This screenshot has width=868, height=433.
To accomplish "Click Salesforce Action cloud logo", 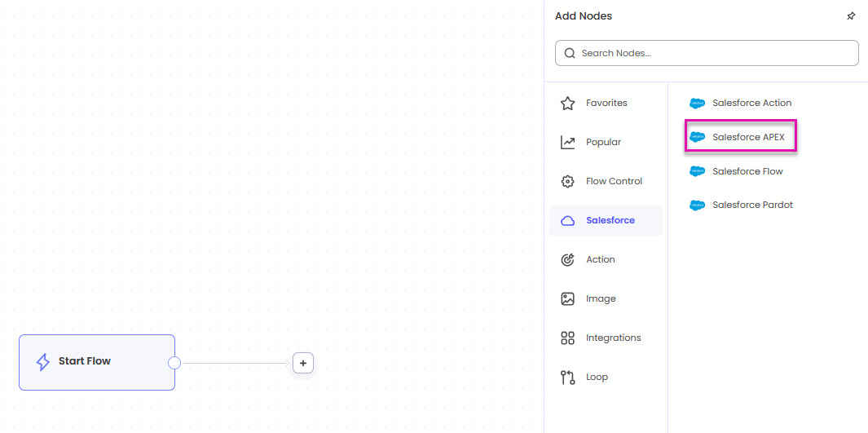I will pyautogui.click(x=697, y=103).
